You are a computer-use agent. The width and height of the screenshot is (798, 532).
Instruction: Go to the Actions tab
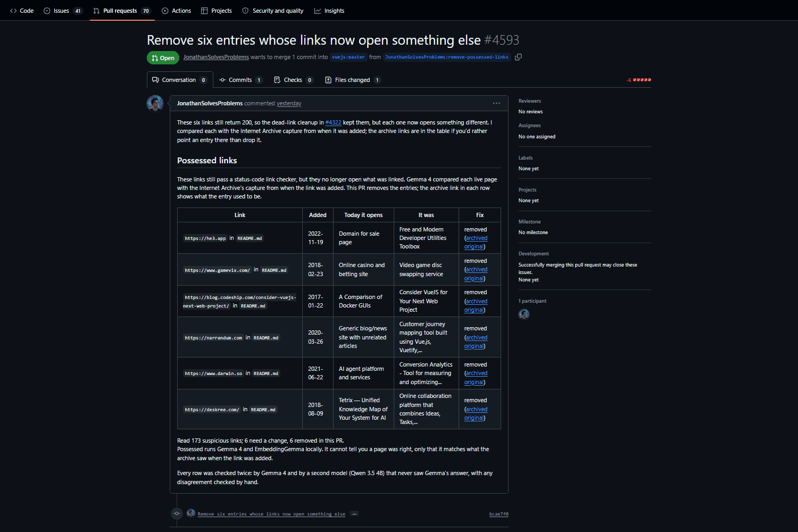176,11
